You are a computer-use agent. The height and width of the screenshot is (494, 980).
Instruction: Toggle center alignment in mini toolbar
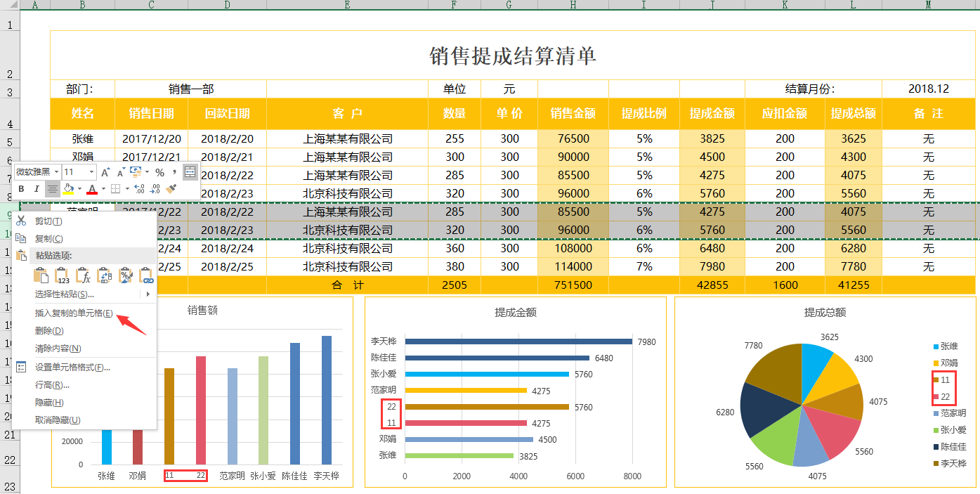tap(53, 189)
